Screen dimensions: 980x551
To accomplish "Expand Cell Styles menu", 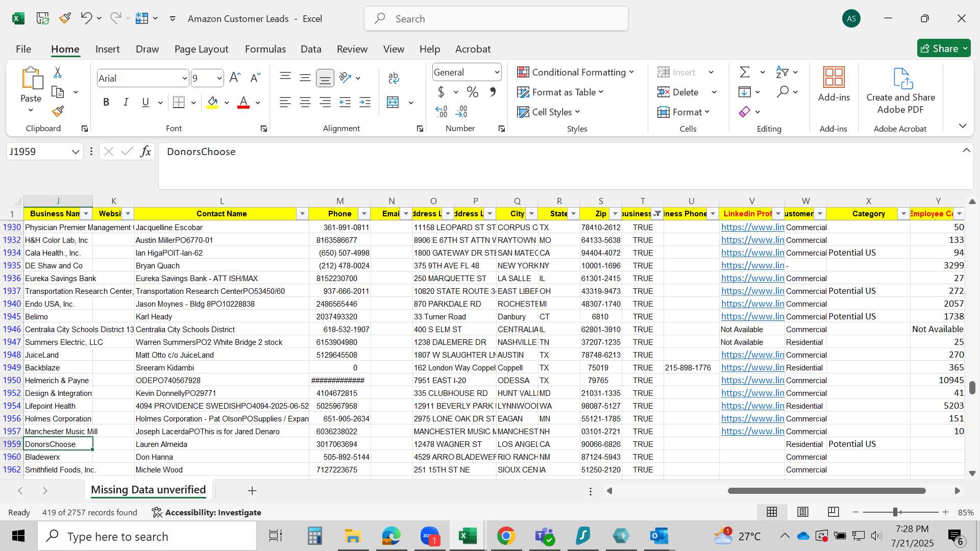I will tap(549, 112).
